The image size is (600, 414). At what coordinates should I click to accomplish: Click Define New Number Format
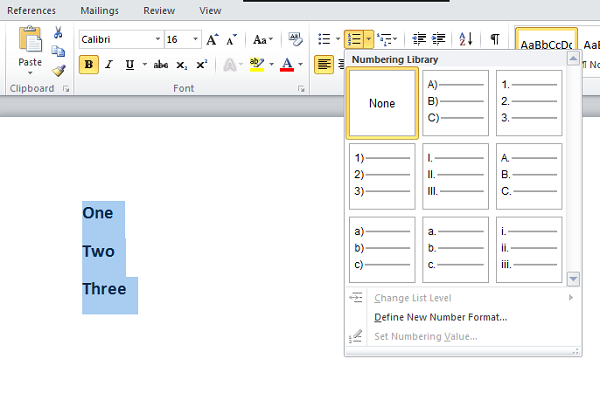click(x=440, y=317)
